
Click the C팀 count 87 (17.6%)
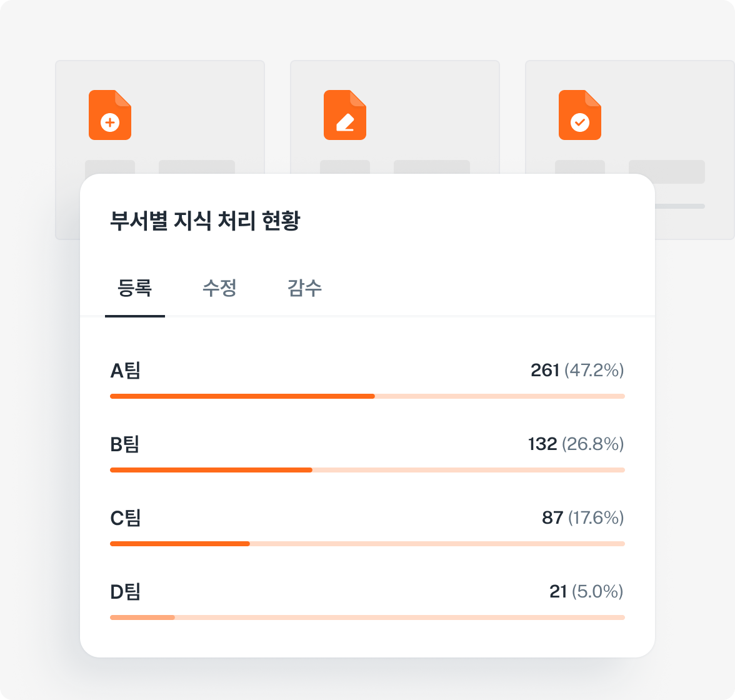(x=582, y=518)
